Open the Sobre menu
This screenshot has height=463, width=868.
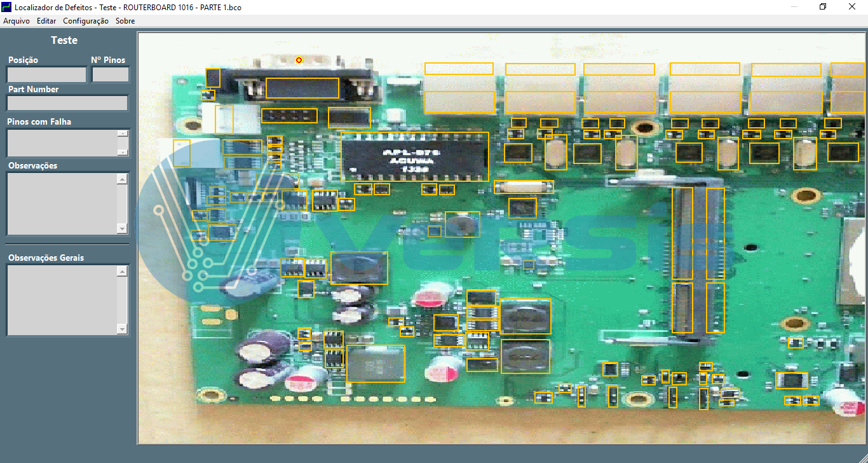tap(125, 21)
